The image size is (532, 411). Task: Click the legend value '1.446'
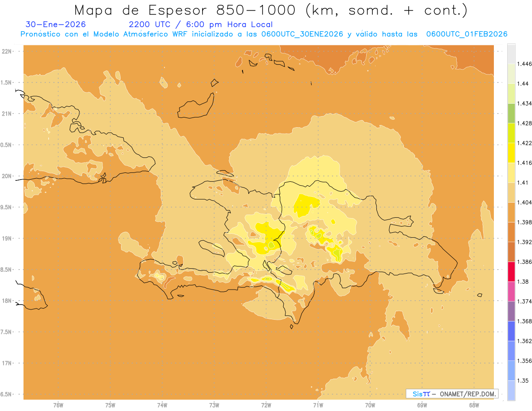524,64
